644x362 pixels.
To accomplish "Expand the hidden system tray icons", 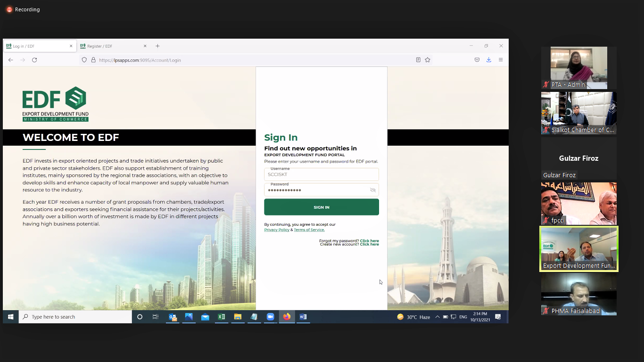I will pos(437,317).
